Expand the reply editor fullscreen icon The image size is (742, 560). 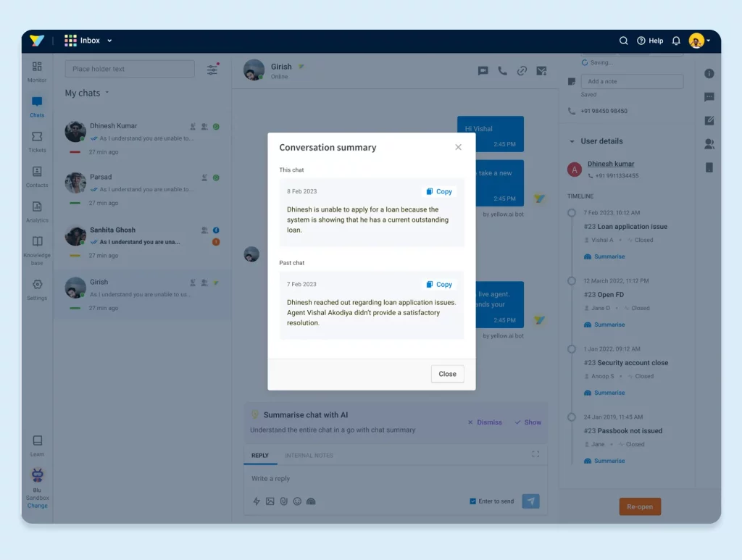pyautogui.click(x=535, y=454)
